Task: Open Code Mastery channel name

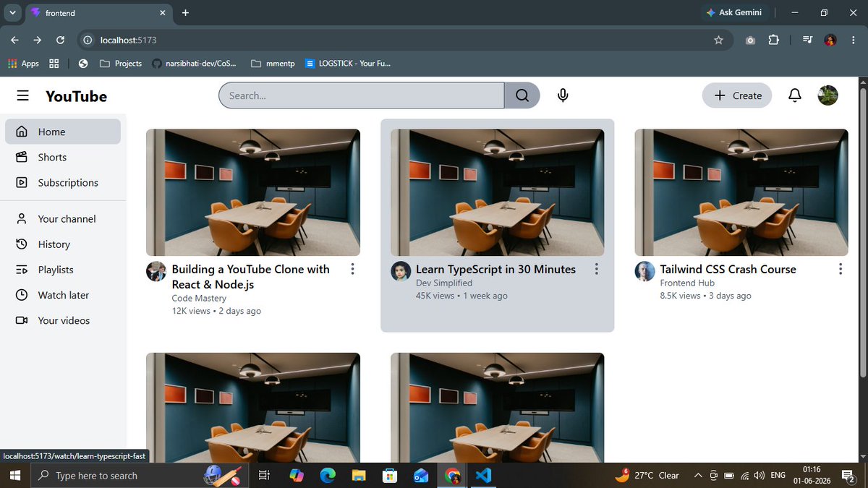Action: click(x=199, y=298)
